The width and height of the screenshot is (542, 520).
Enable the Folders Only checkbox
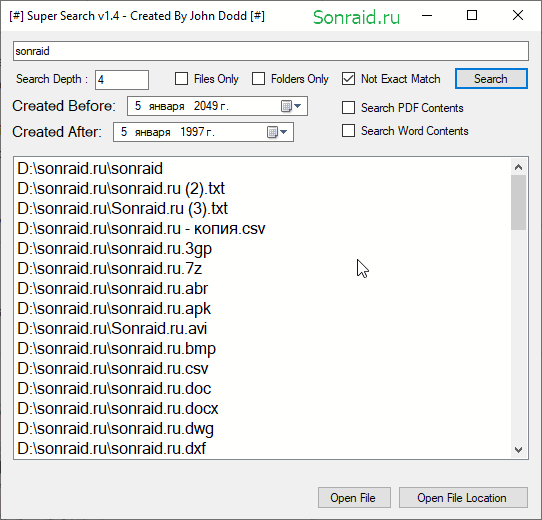(259, 78)
